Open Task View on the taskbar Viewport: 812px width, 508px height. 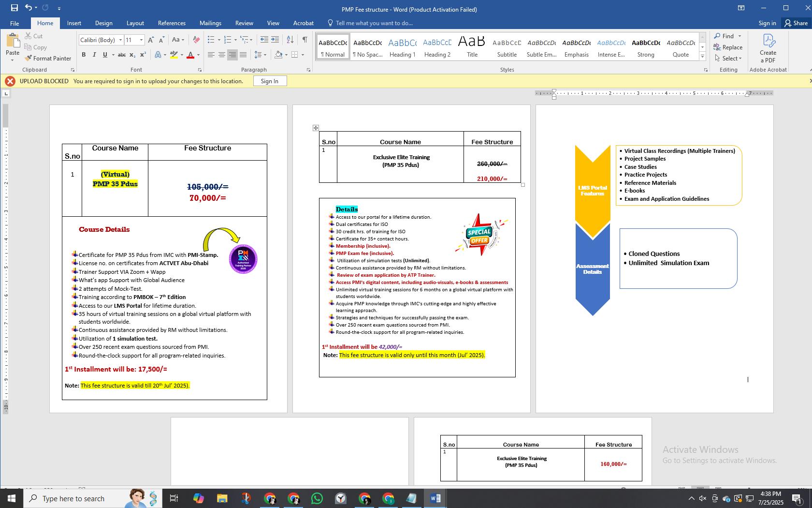[x=174, y=498]
